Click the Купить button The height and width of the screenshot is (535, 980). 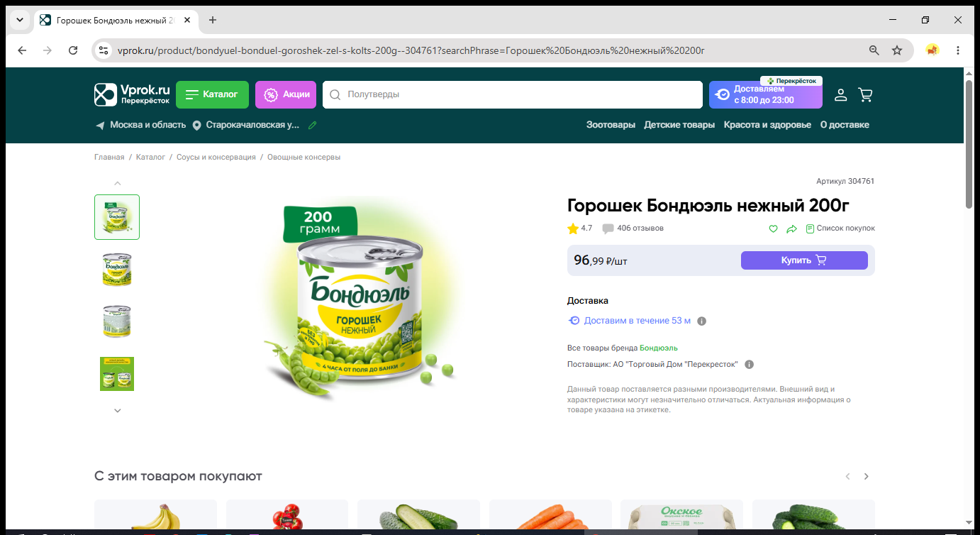click(x=804, y=260)
